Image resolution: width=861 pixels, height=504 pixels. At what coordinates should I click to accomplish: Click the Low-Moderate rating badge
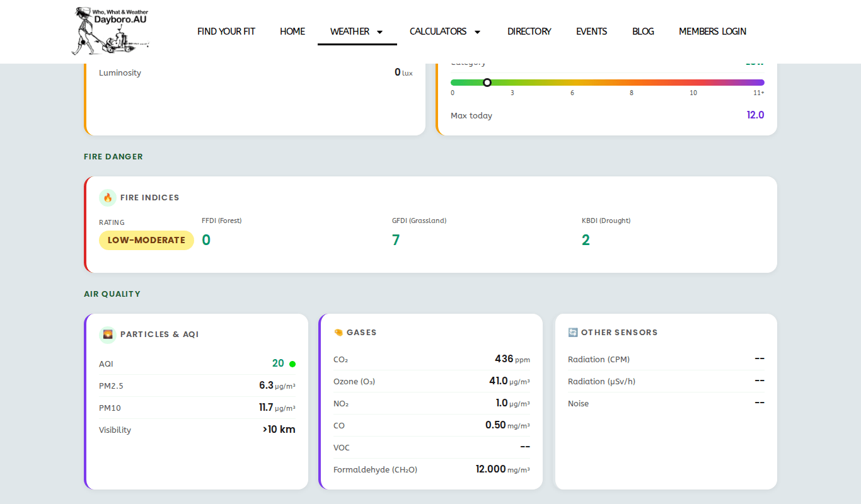(146, 240)
